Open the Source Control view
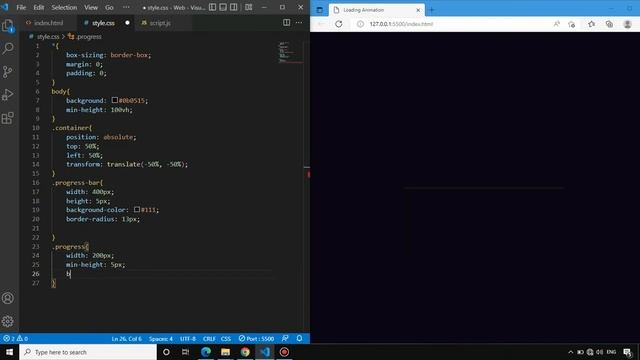Screen dimensions: 640x360 [x=8, y=72]
